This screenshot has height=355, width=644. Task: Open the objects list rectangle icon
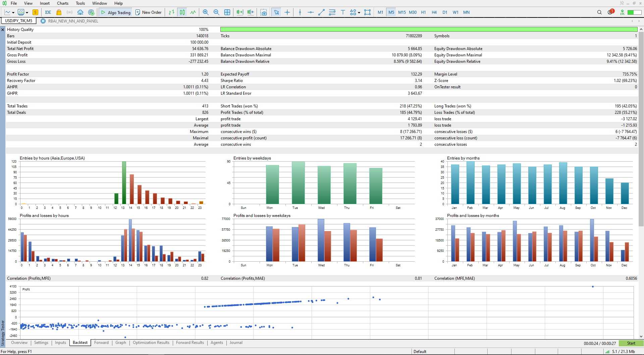368,12
